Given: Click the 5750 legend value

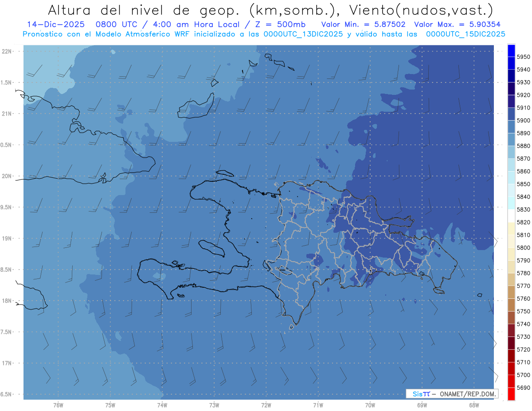Looking at the screenshot, I should click(523, 311).
